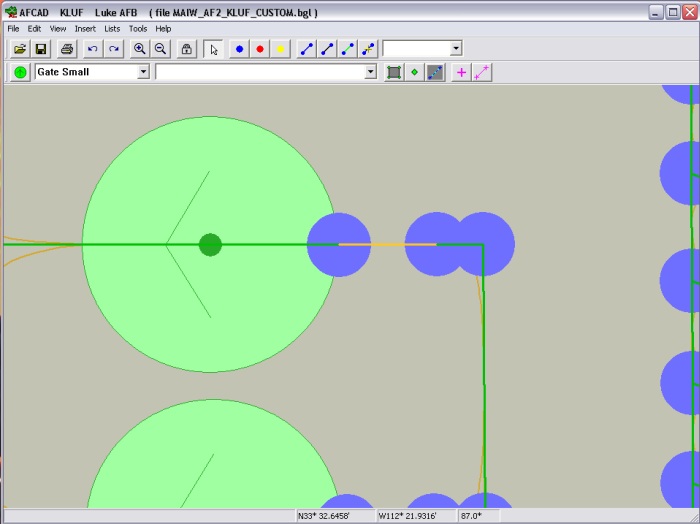This screenshot has height=524, width=700.
Task: Expand the Gate Small dropdown
Action: coord(144,72)
